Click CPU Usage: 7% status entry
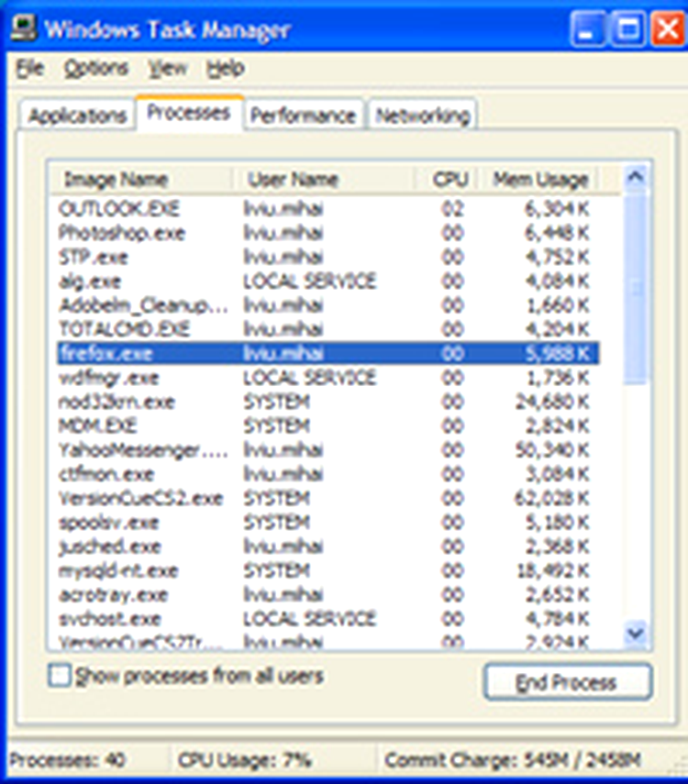The height and width of the screenshot is (784, 688). tap(245, 760)
